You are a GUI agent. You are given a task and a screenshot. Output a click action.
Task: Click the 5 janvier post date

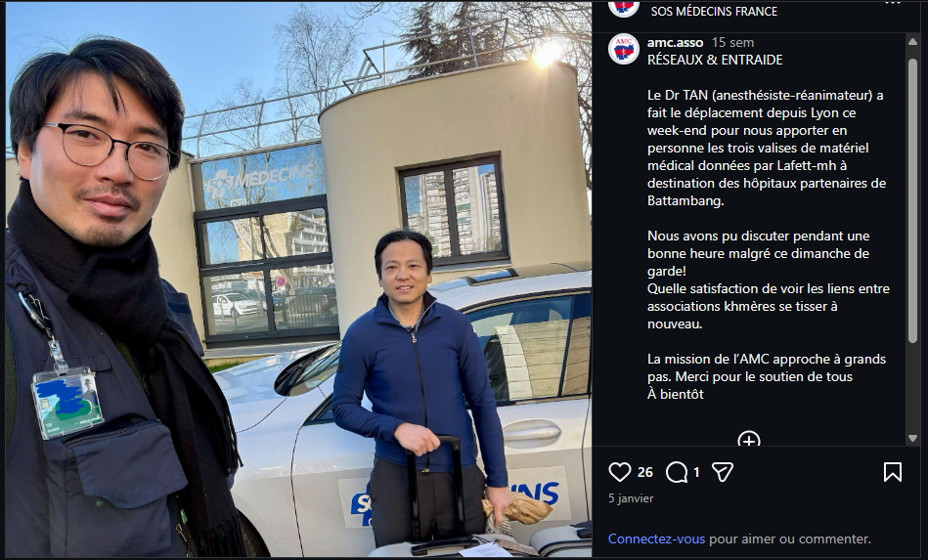[631, 498]
